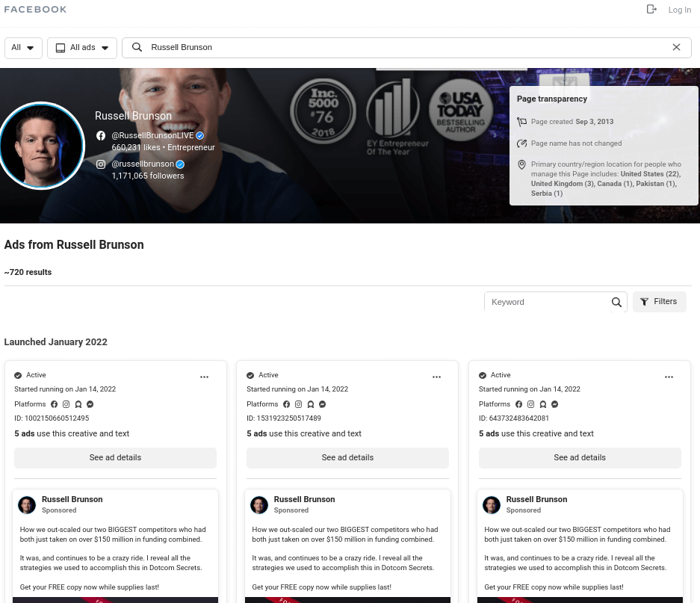Viewport: 700px width, 603px height.
Task: Open the @russellbrunson Instagram profile link
Action: 143,164
